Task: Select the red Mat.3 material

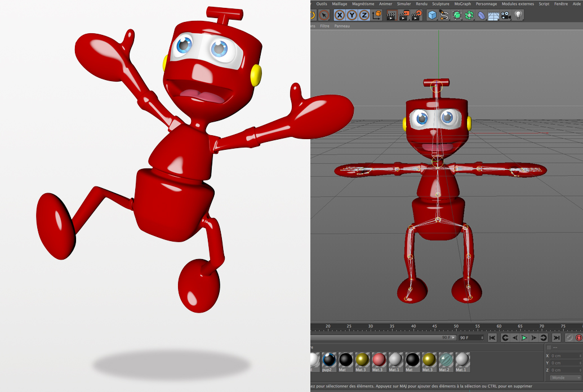Action: pyautogui.click(x=379, y=362)
